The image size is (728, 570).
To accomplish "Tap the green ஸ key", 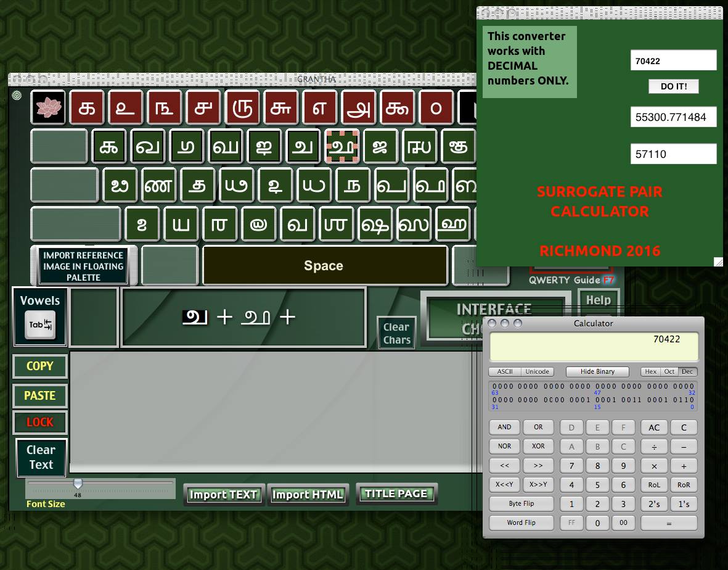I will tap(413, 224).
